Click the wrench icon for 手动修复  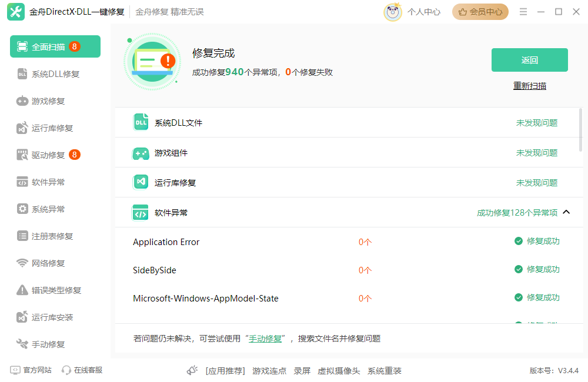point(22,344)
